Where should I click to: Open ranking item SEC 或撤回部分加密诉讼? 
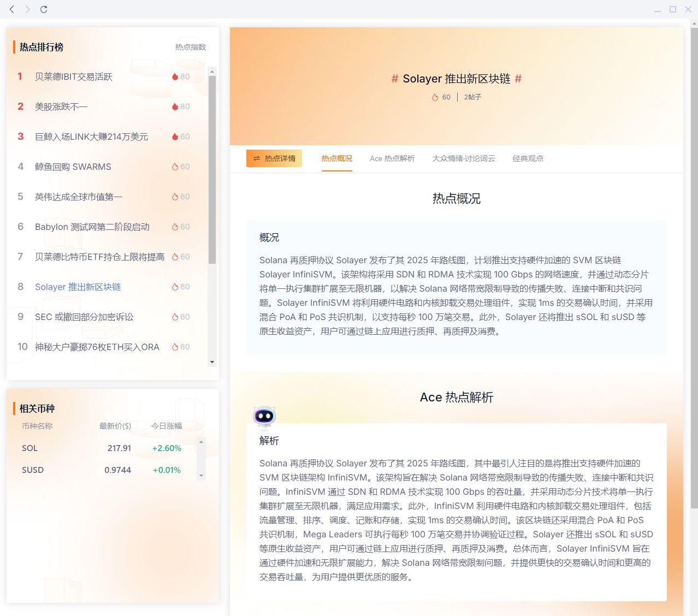pyautogui.click(x=84, y=317)
